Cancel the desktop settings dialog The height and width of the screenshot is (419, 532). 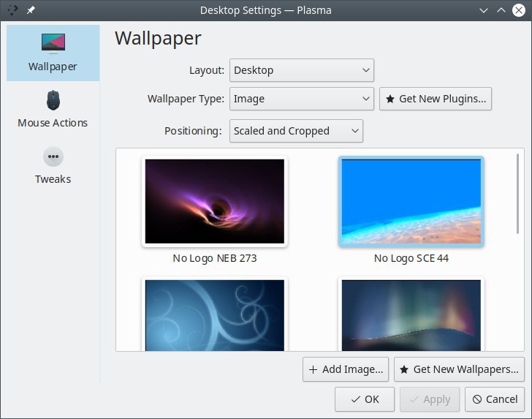(x=495, y=399)
